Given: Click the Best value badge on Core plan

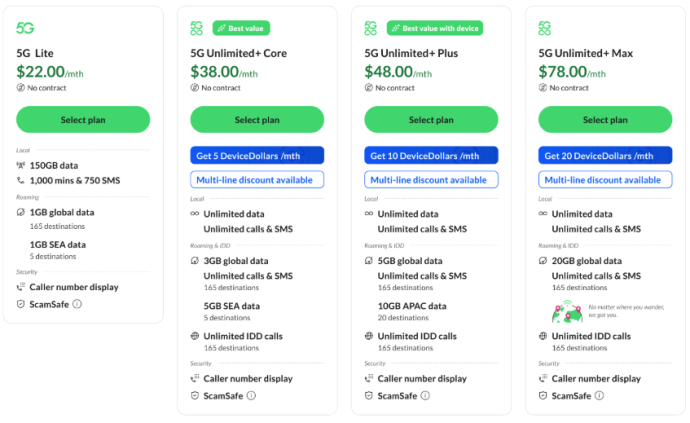Looking at the screenshot, I should [241, 28].
